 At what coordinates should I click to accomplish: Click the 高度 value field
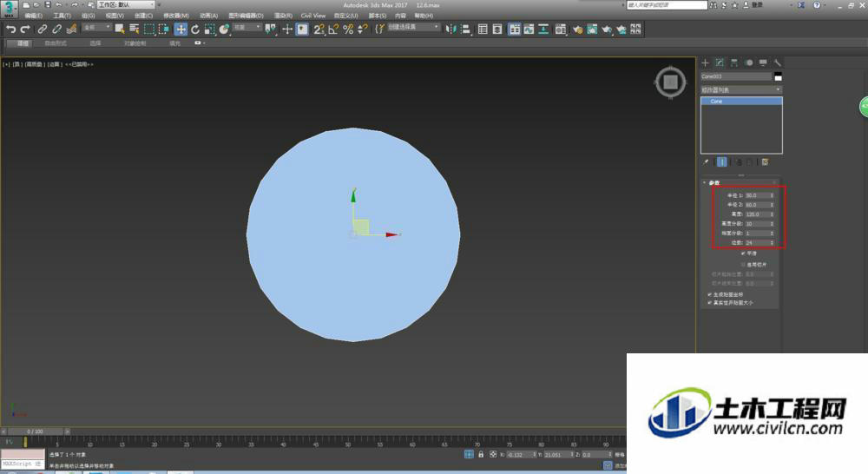[759, 214]
